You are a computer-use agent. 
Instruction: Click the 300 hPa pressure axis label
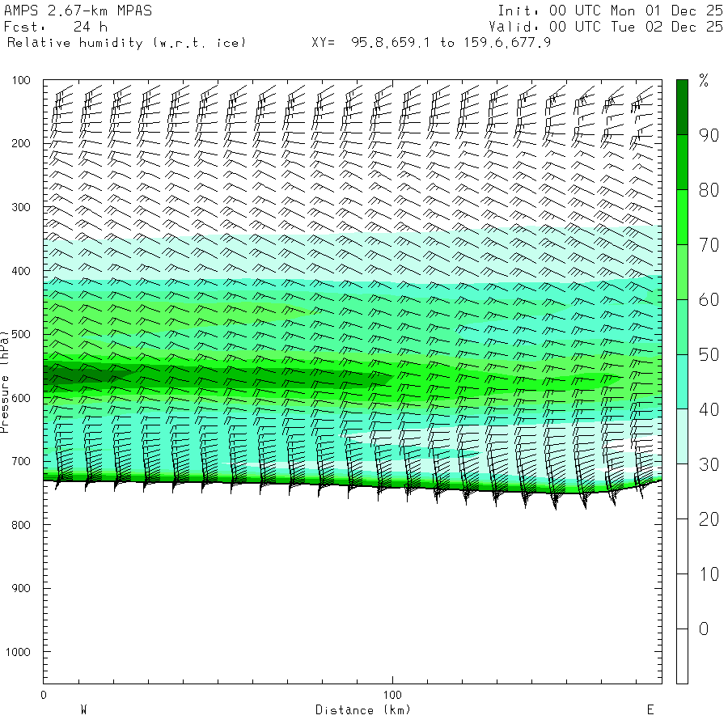click(21, 207)
